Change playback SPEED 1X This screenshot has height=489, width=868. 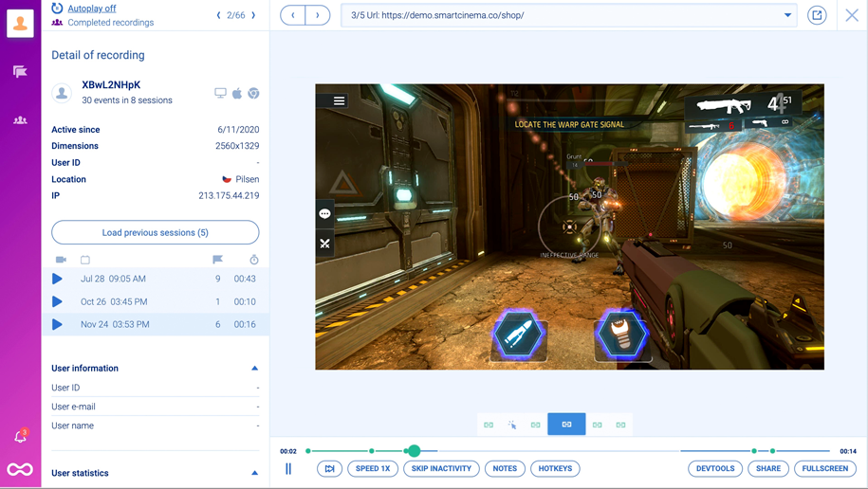pyautogui.click(x=373, y=468)
